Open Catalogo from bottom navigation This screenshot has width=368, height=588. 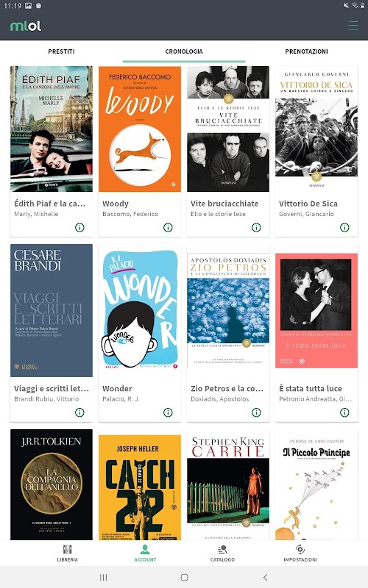222,553
